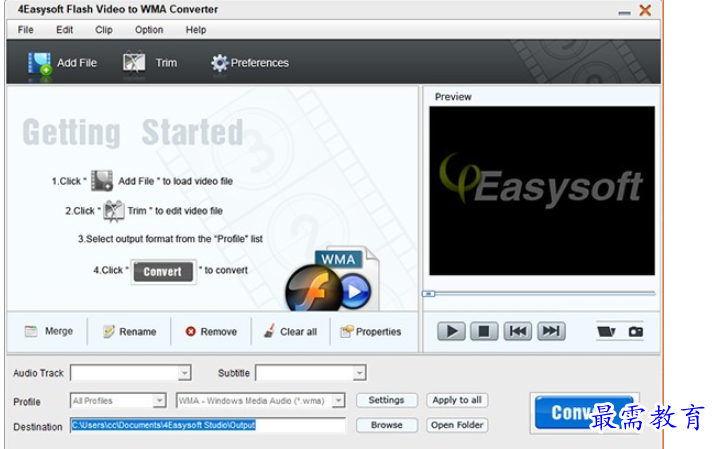Take a snapshot with camera icon
This screenshot has height=449, width=713.
(635, 332)
